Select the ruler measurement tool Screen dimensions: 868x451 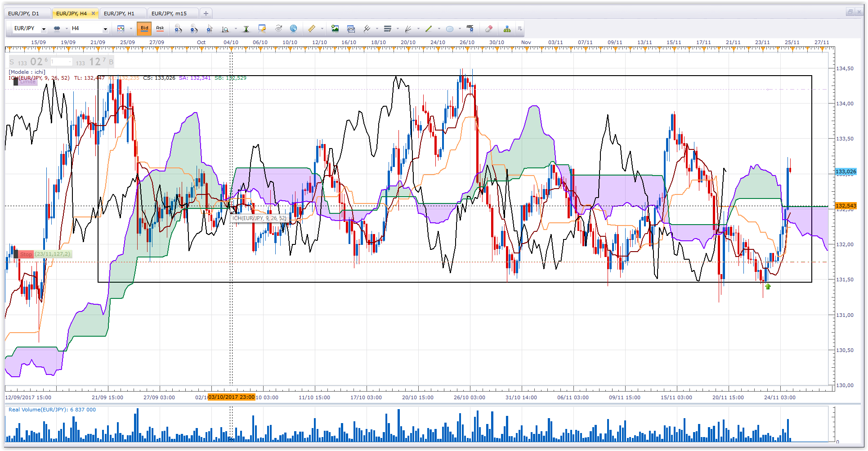pos(312,28)
